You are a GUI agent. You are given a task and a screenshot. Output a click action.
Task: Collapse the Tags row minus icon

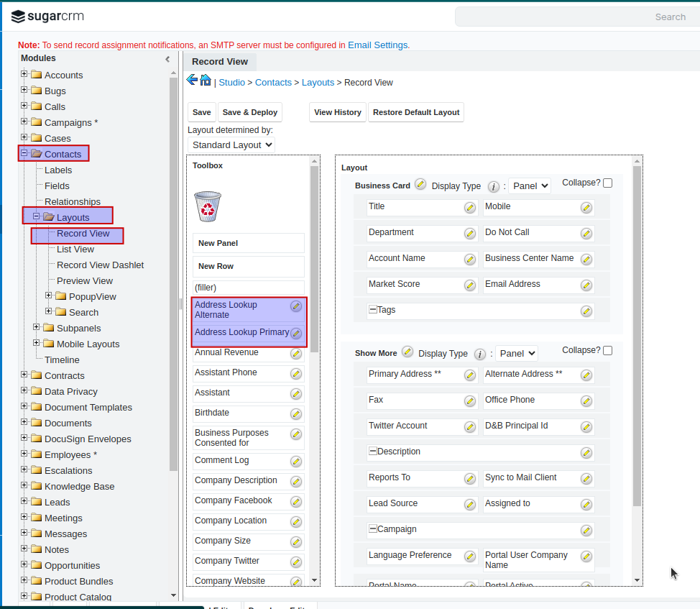[x=373, y=310]
